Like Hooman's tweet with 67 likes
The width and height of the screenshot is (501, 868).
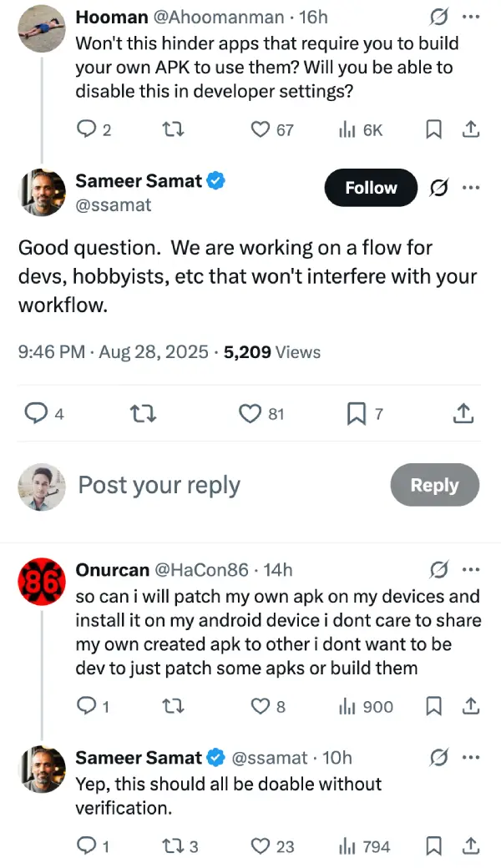272,129
